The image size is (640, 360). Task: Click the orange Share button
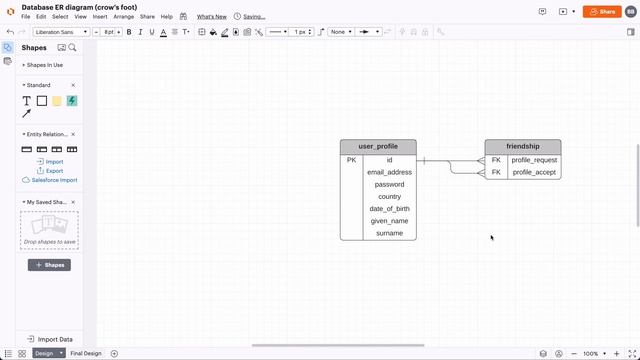(x=602, y=11)
